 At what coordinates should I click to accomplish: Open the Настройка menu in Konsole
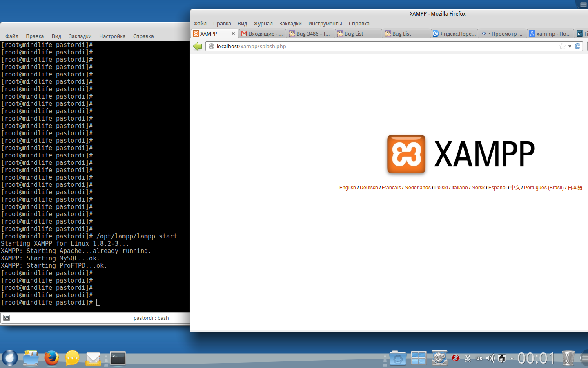point(112,36)
